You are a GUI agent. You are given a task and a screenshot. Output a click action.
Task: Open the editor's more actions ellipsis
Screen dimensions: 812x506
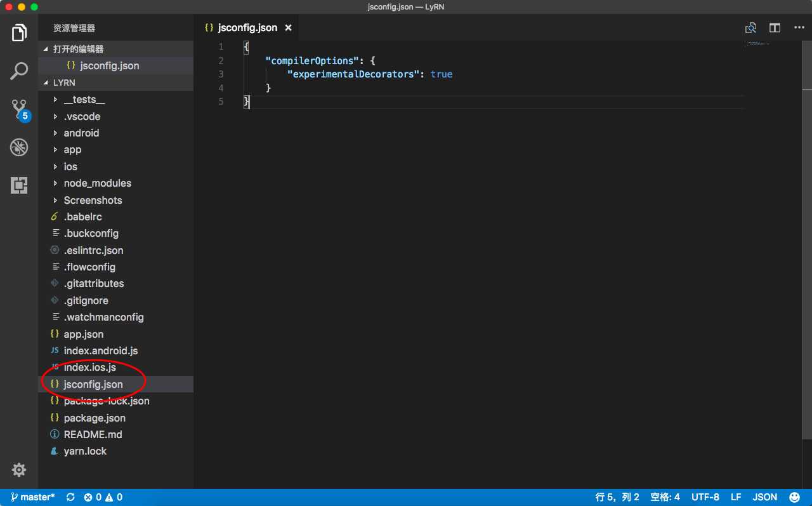pos(798,28)
